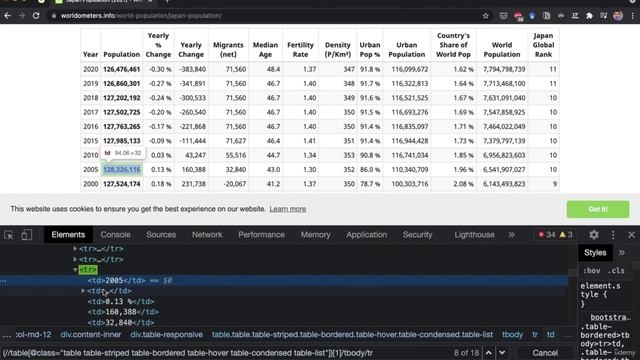Click the error count badge showing 34
Image resolution: width=640 pixels, height=360 pixels.
click(x=547, y=235)
